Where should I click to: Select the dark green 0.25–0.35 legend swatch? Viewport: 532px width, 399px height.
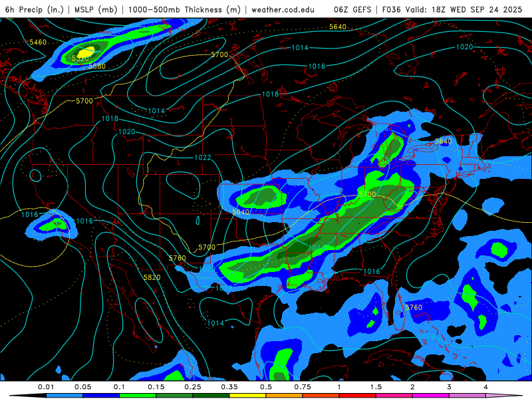pyautogui.click(x=211, y=396)
